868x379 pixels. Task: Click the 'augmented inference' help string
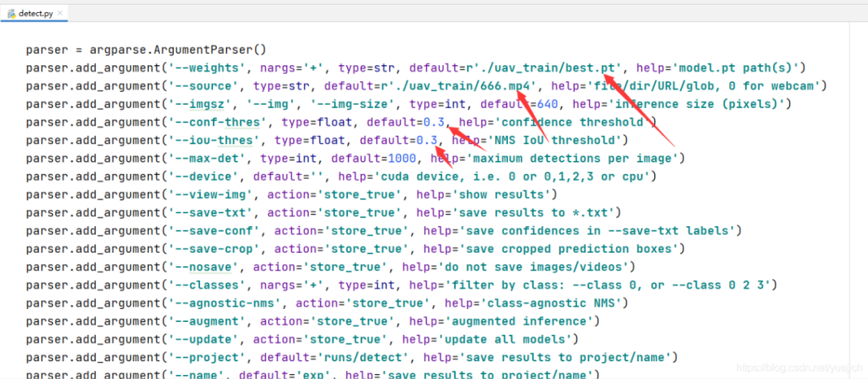click(x=519, y=321)
